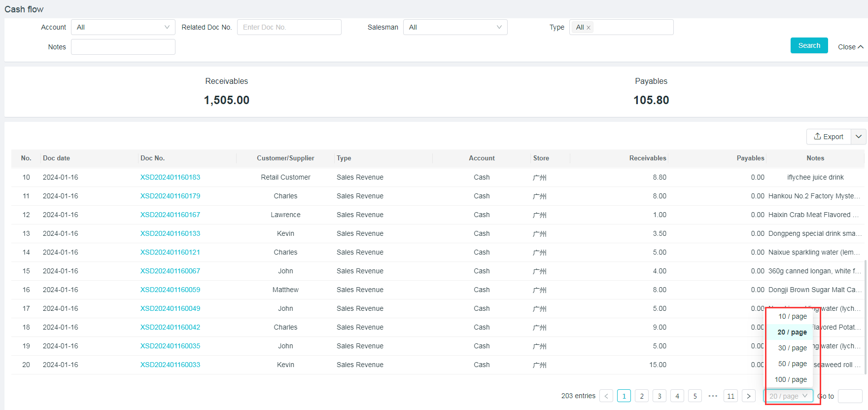Open Export options dropdown arrow
Screen dimensions: 868x410
(x=859, y=137)
